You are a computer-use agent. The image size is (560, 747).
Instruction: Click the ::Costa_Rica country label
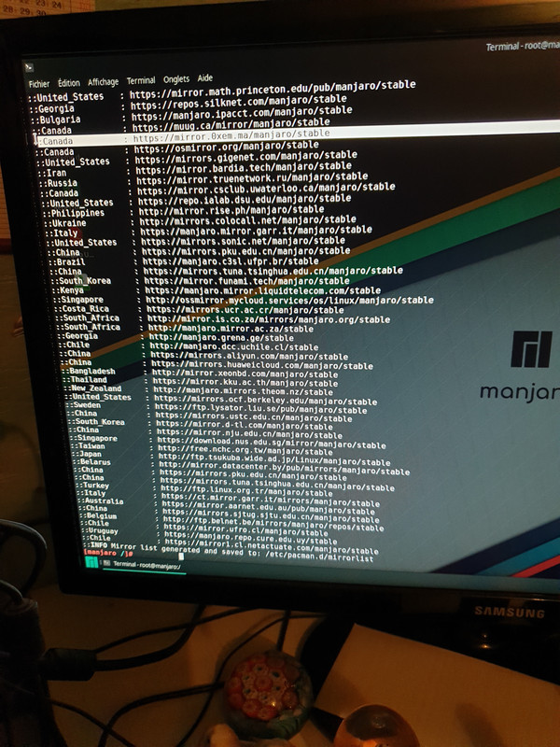point(81,309)
